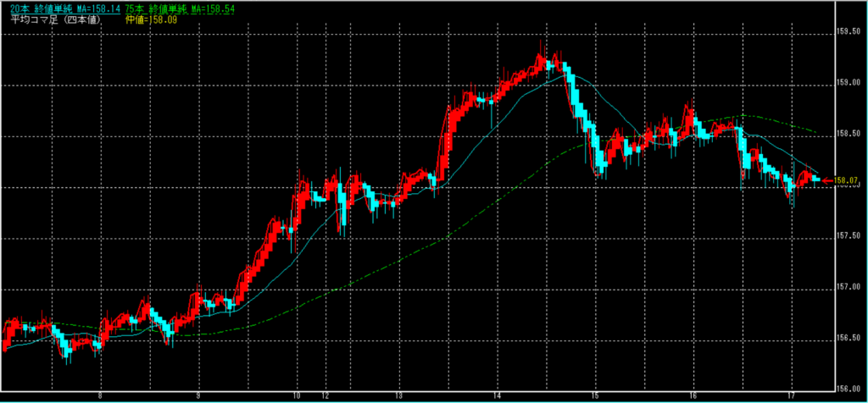Image resolution: width=868 pixels, height=403 pixels.
Task: Select date 17 on the time axis
Action: [792, 395]
